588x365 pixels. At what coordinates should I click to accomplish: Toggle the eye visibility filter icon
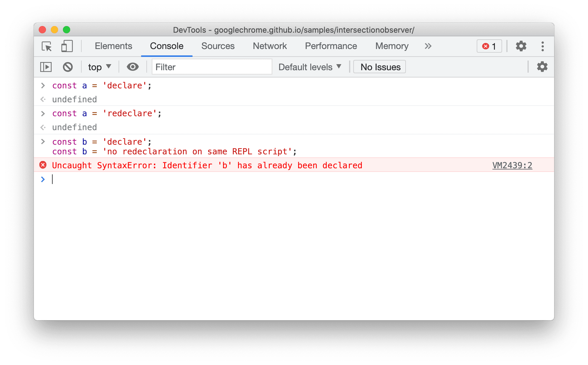pos(132,67)
